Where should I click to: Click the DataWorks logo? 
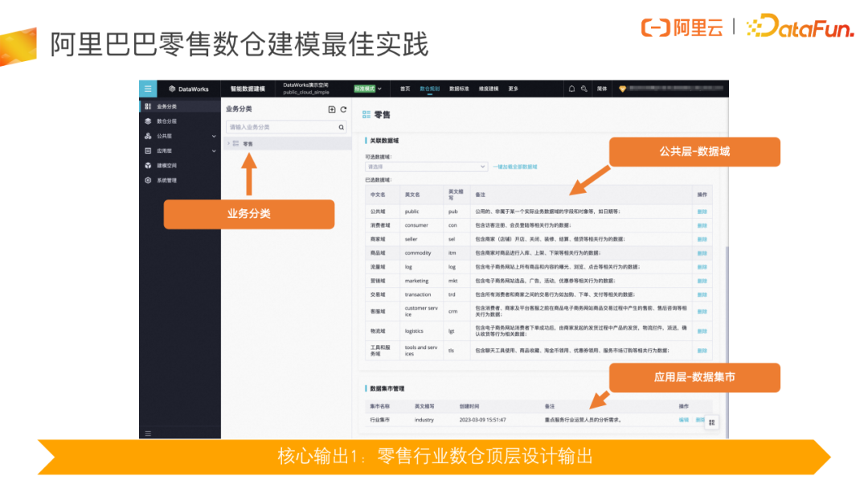190,89
